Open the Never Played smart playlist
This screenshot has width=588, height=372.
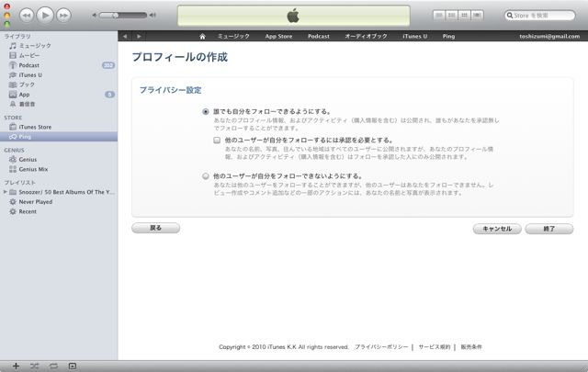59,202
